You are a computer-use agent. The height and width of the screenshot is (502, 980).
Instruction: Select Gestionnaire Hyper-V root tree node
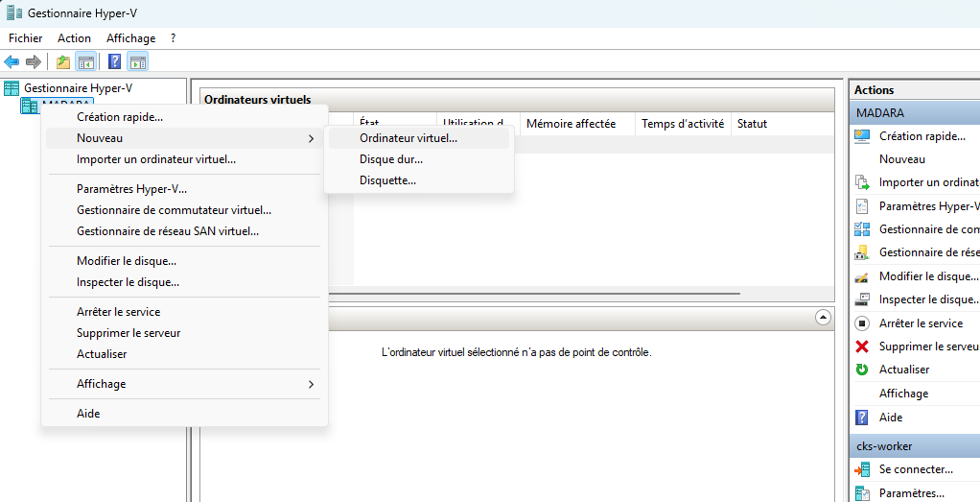coord(78,88)
